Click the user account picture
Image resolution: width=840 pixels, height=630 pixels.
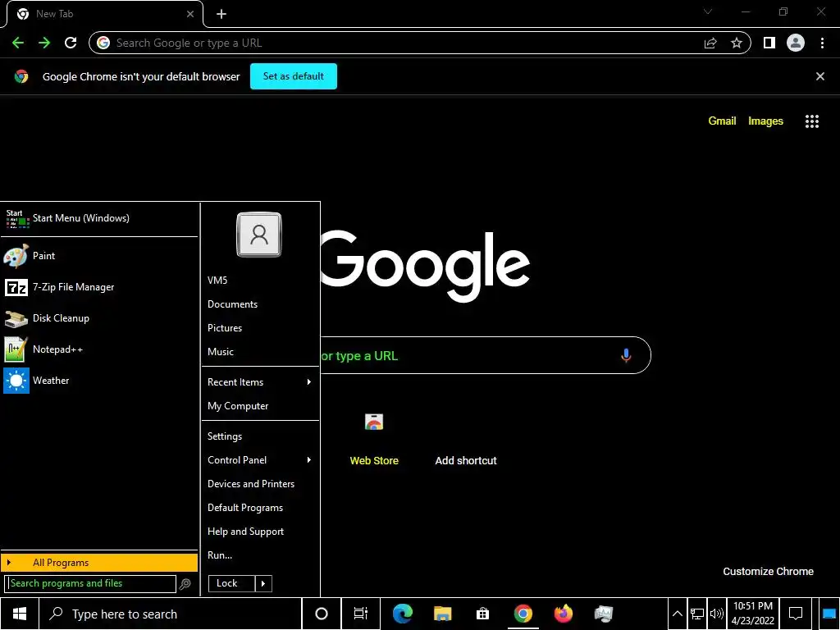(x=258, y=235)
